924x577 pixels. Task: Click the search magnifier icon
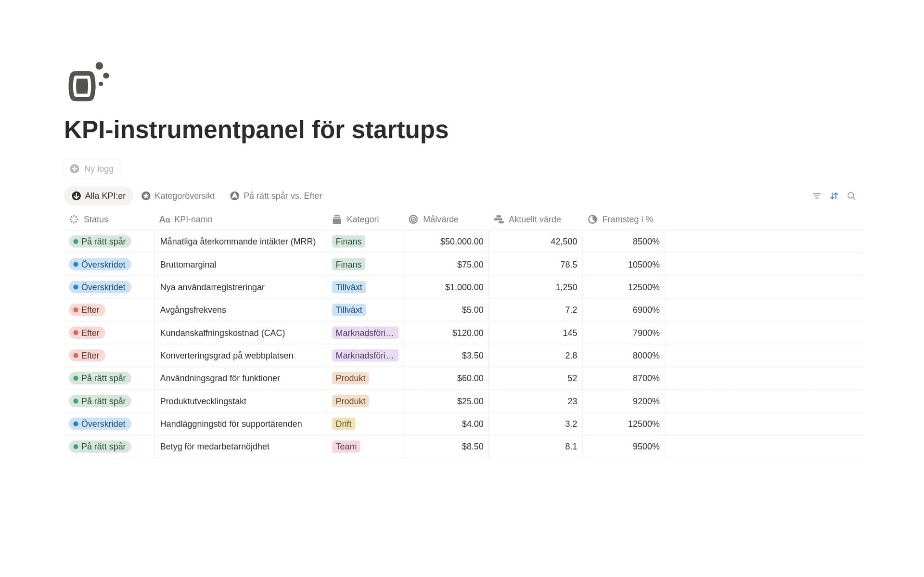point(851,196)
